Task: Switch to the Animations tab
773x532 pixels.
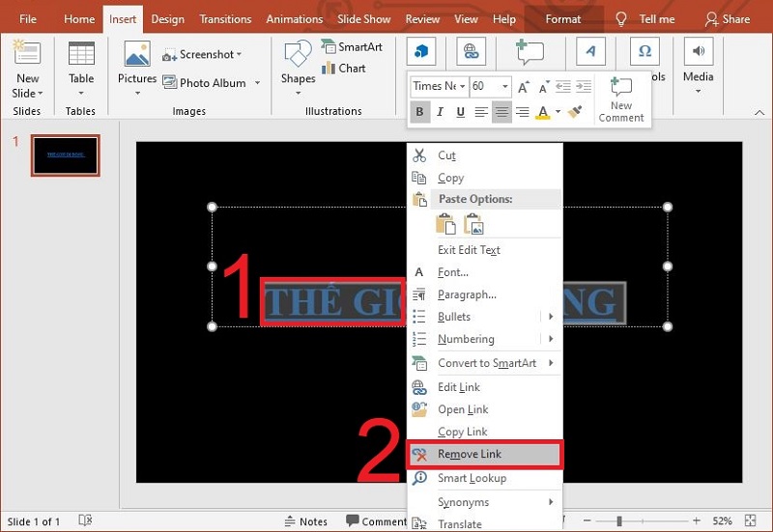Action: pos(295,19)
